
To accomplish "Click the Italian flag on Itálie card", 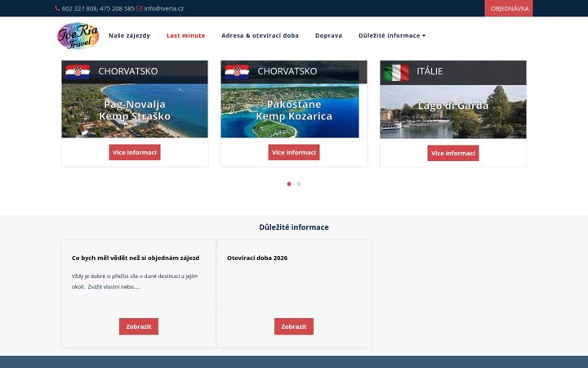I will point(396,73).
